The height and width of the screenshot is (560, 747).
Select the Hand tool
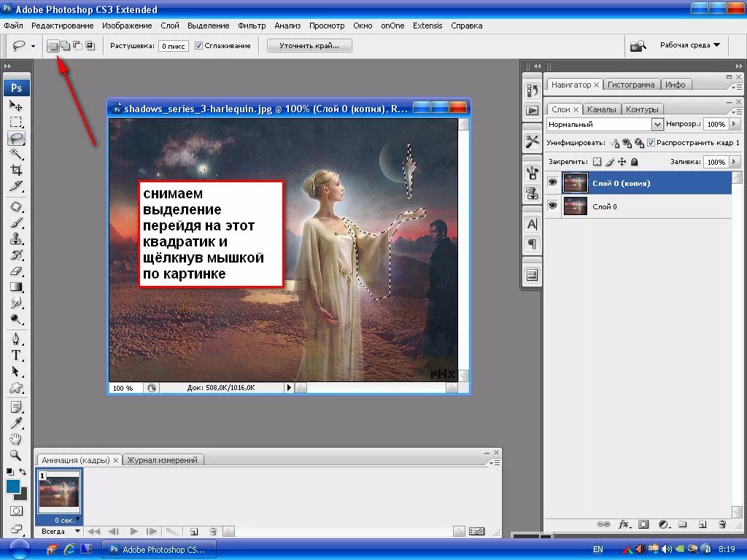pyautogui.click(x=16, y=439)
